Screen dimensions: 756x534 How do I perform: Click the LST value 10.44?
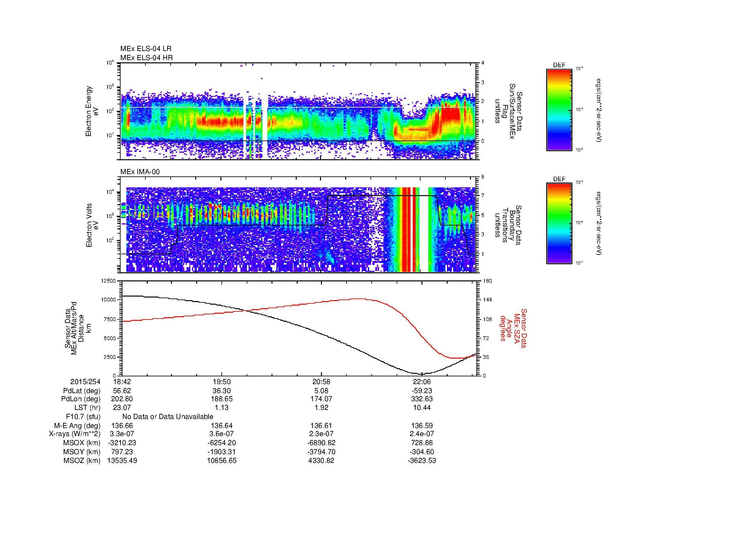tap(422, 408)
